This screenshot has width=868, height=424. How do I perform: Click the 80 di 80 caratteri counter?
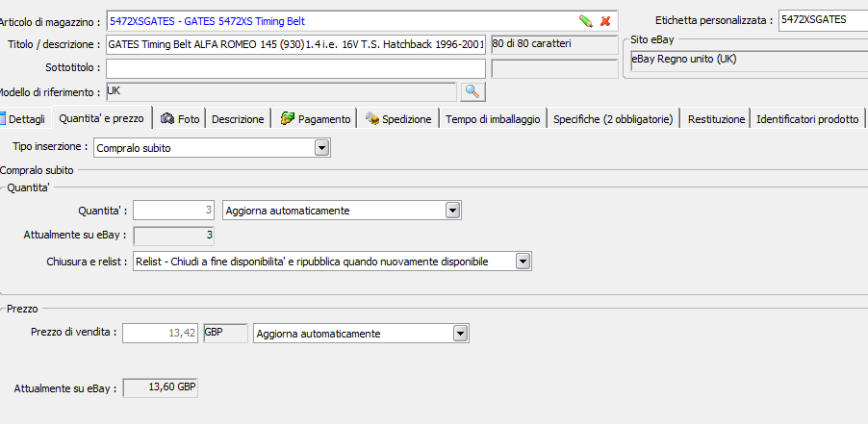tap(554, 44)
